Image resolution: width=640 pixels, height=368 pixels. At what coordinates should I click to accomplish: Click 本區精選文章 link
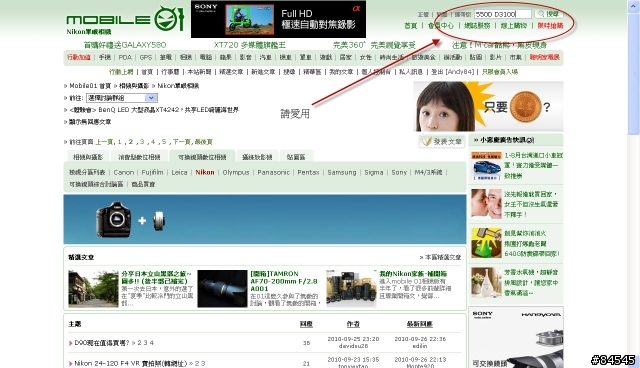442,257
